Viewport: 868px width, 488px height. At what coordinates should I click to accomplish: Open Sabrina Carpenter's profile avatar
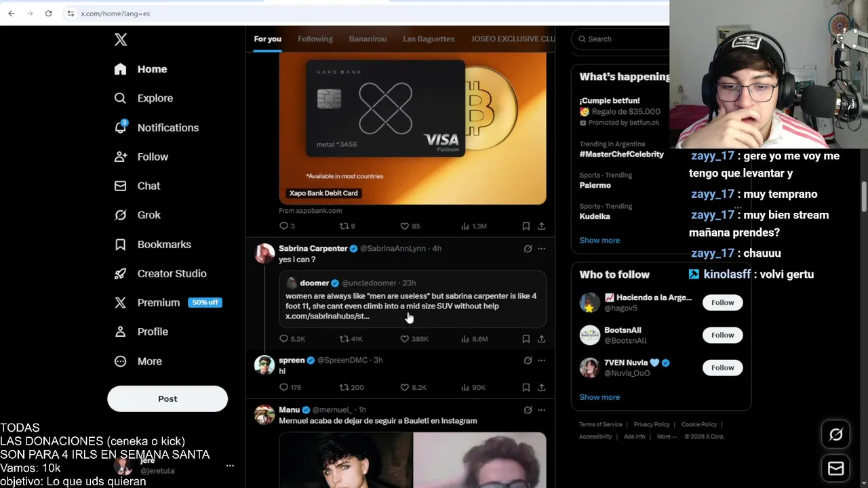[x=264, y=253]
